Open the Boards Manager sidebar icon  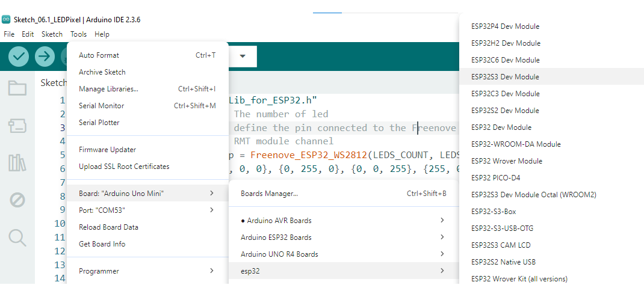17,126
